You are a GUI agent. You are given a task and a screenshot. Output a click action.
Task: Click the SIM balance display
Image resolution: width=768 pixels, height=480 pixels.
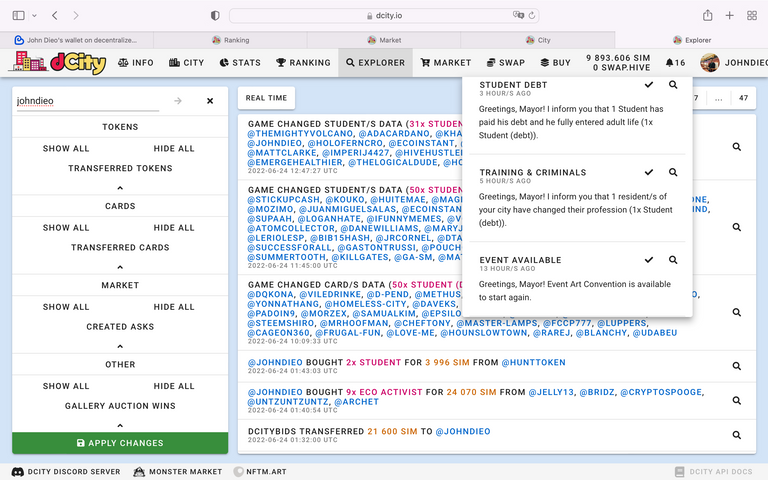coord(618,58)
